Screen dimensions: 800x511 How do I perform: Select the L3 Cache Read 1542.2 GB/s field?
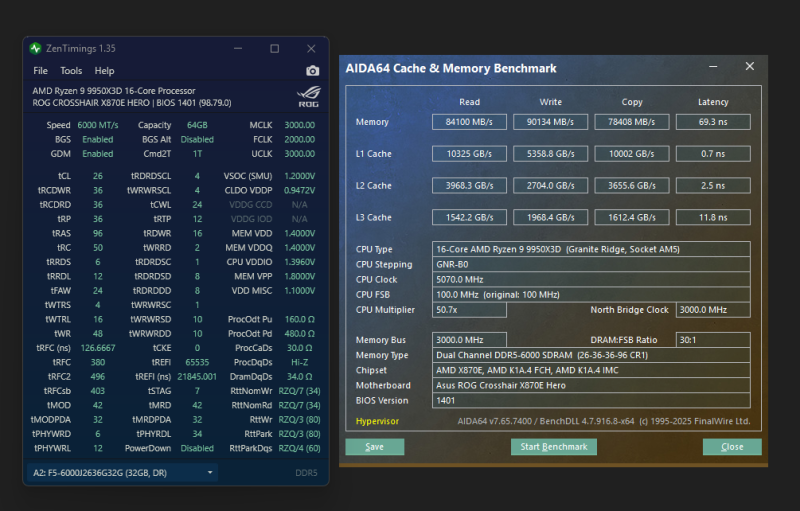click(469, 217)
